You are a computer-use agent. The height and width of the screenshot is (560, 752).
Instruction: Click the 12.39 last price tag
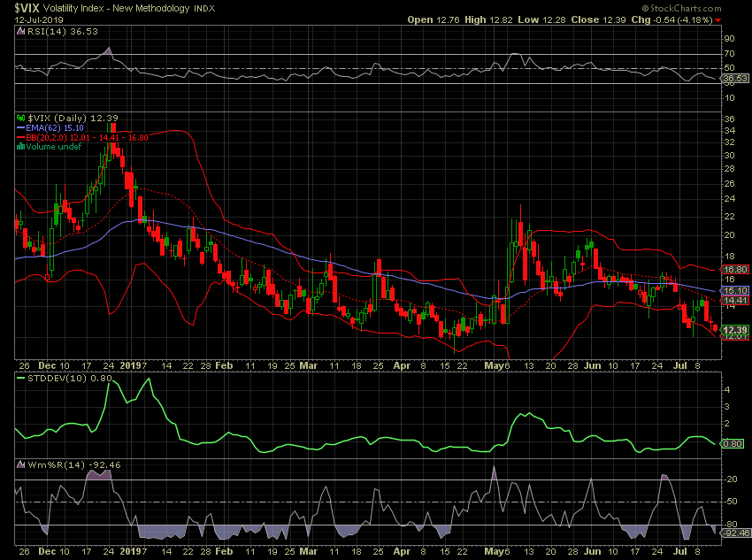[736, 330]
